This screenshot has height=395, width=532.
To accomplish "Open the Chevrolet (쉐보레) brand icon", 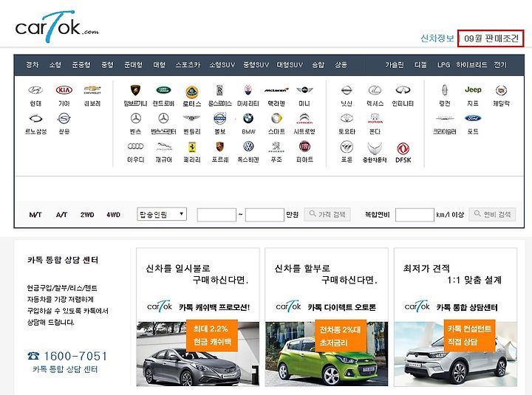I will (92, 90).
